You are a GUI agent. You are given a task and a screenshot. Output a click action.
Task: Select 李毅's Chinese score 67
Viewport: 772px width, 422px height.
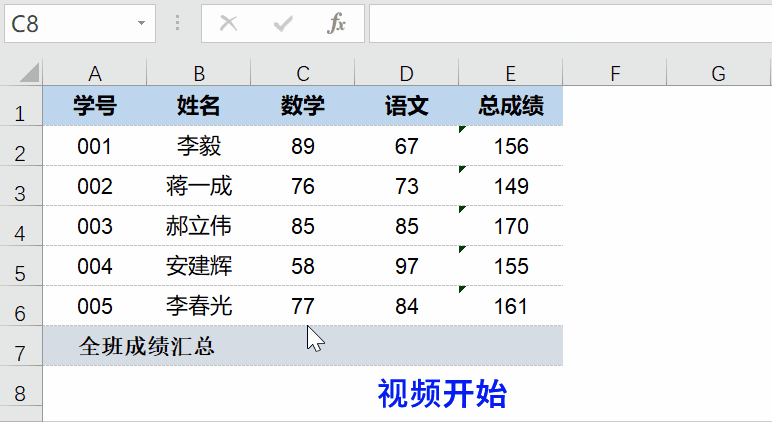point(407,146)
